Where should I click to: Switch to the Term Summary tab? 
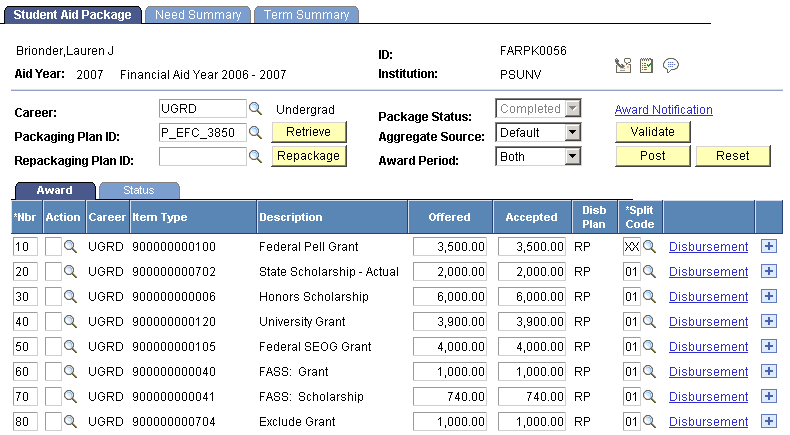pos(306,15)
